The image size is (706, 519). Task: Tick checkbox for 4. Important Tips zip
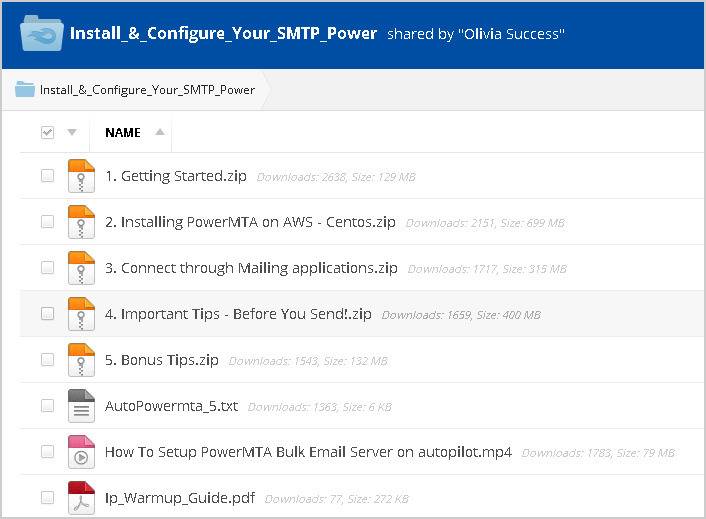tap(47, 313)
